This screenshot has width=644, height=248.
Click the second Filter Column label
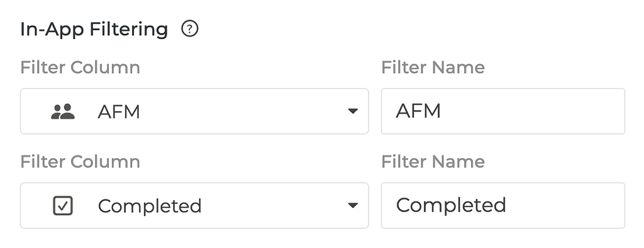point(80,161)
